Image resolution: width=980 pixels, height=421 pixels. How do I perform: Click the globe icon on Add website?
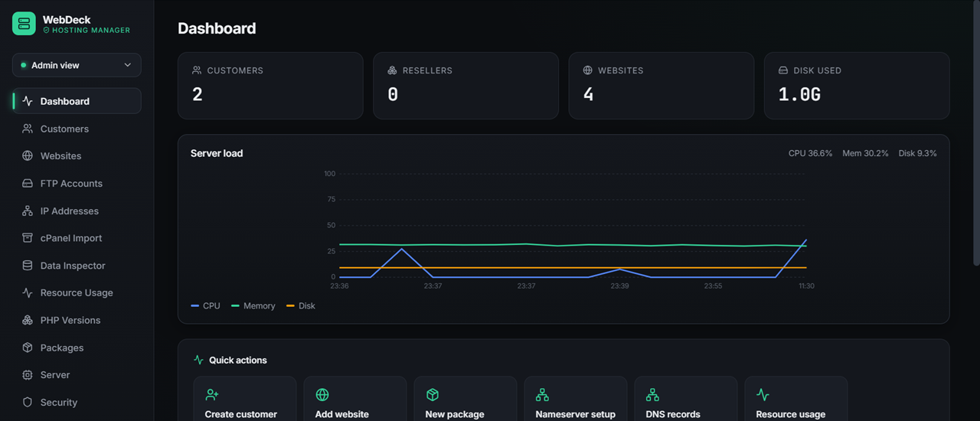(x=322, y=395)
